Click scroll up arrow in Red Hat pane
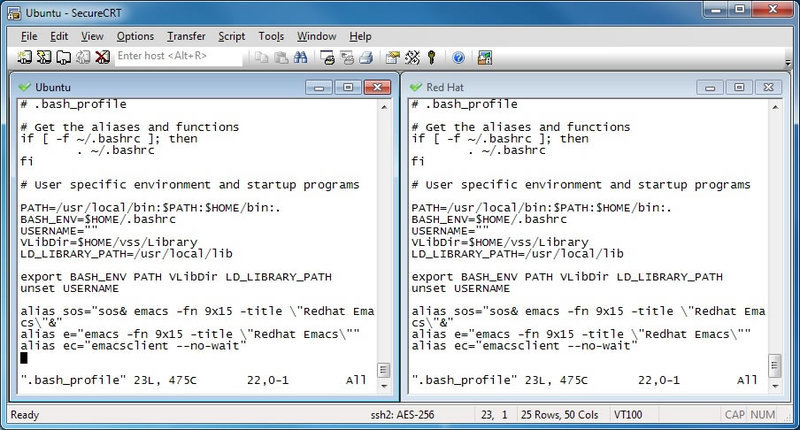 pos(775,107)
